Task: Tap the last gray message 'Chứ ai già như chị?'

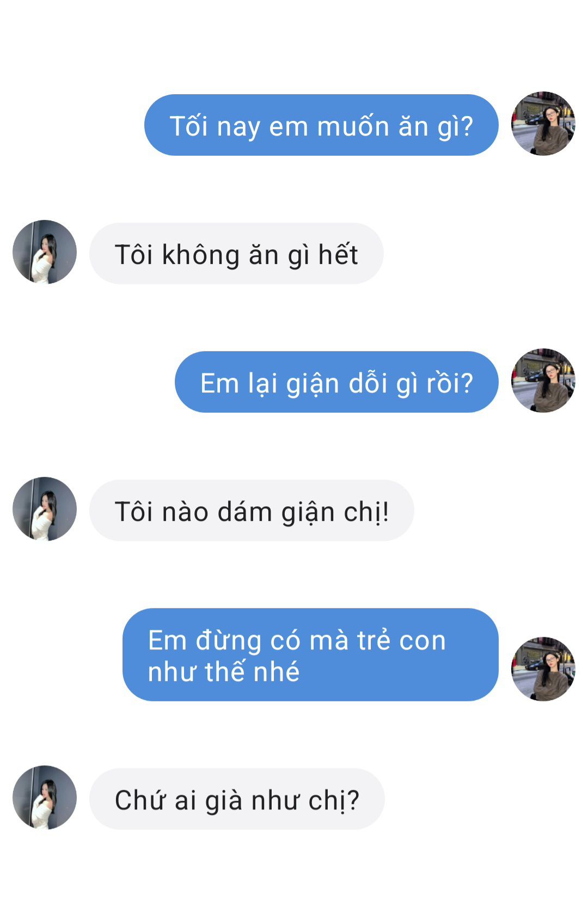Action: (x=237, y=799)
